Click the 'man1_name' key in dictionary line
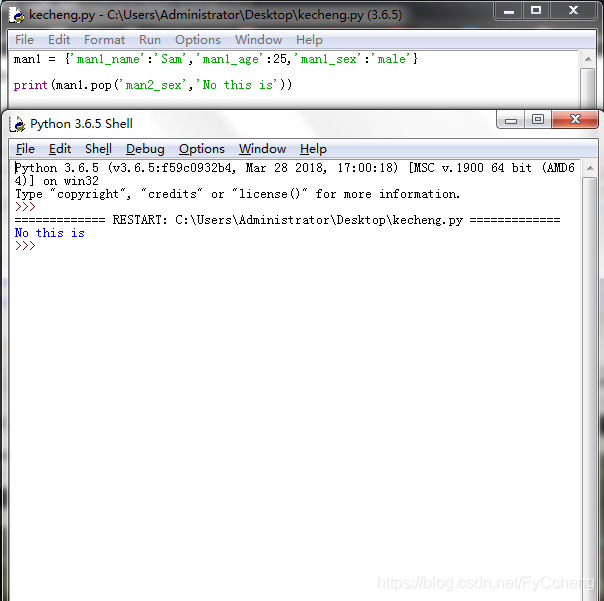The height and width of the screenshot is (601, 604). [109, 59]
